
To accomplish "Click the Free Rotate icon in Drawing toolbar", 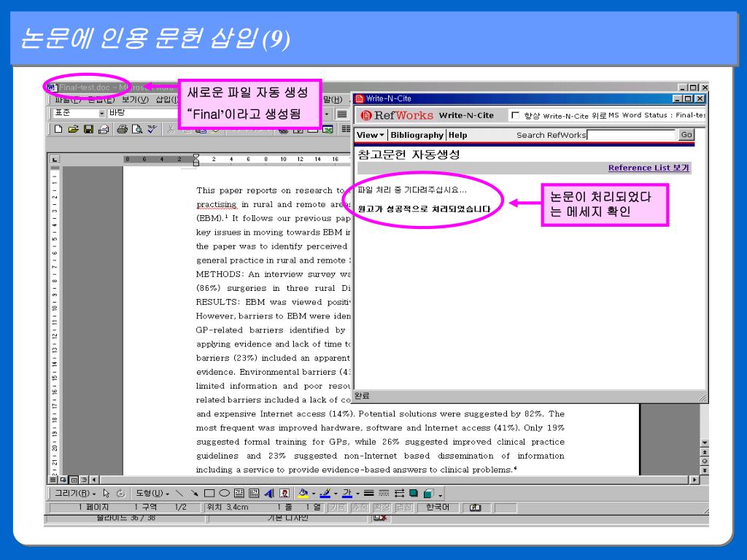I will [x=121, y=494].
